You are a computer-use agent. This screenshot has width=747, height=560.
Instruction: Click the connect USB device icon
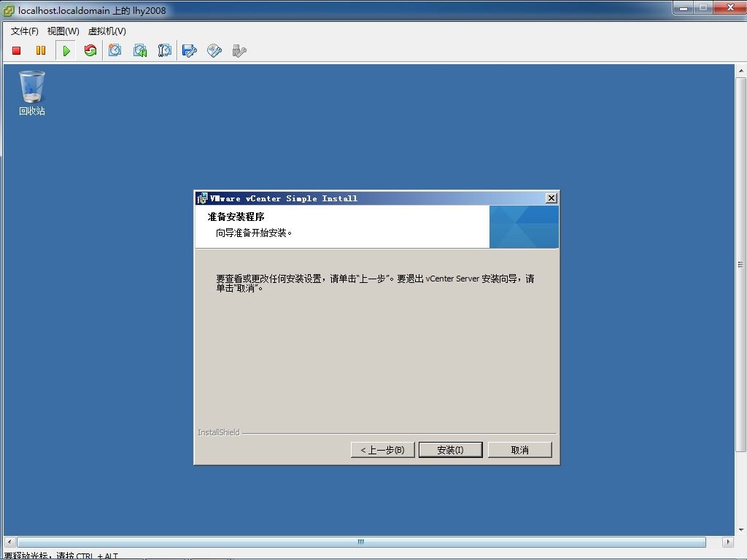tap(239, 50)
